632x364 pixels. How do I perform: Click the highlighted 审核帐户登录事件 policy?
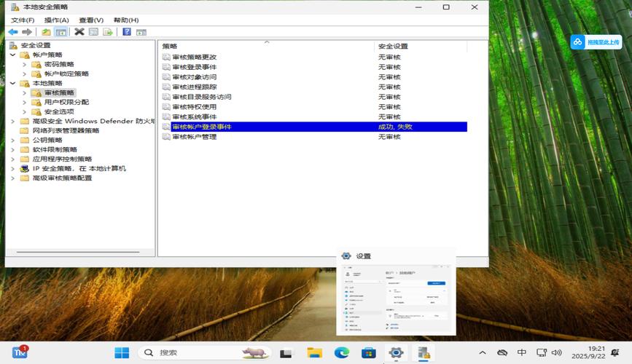(202, 127)
